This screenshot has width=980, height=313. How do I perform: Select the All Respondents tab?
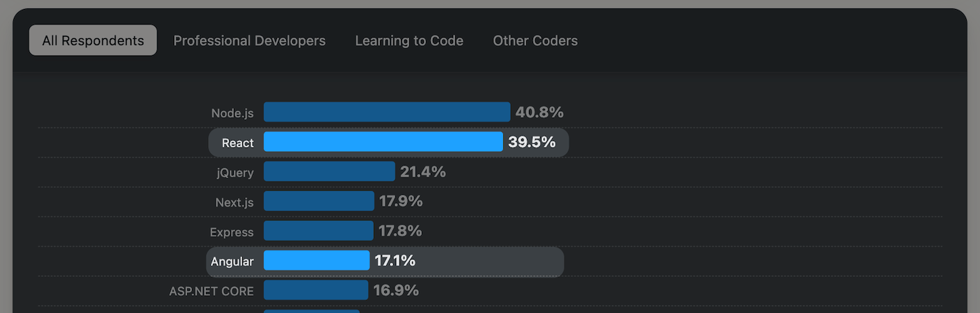point(93,41)
